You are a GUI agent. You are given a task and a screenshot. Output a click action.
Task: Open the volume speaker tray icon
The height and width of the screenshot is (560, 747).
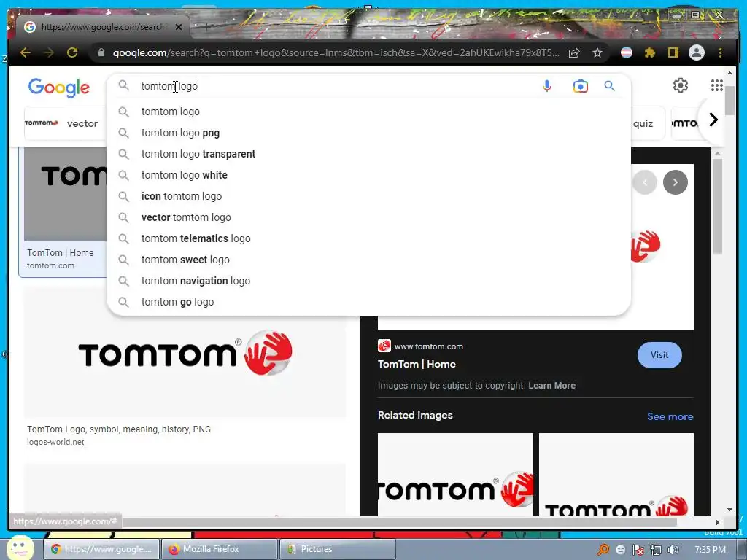(673, 550)
